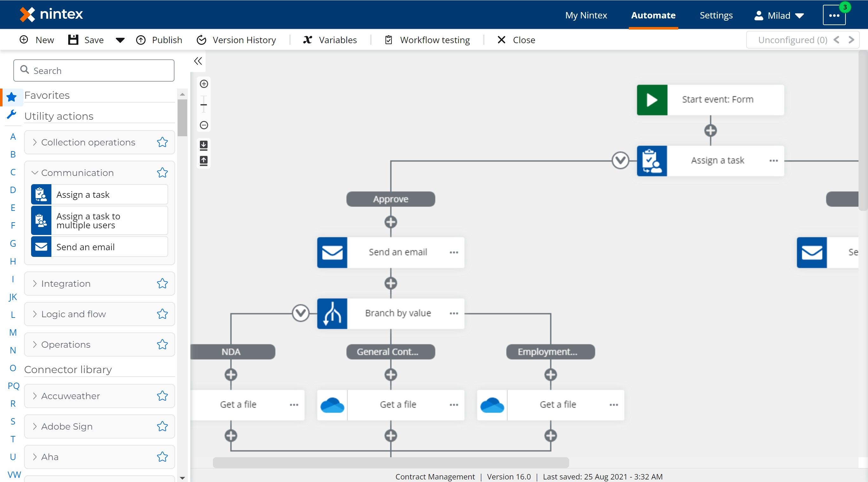Click the Workflow testing icon
The height and width of the screenshot is (482, 868).
(388, 40)
